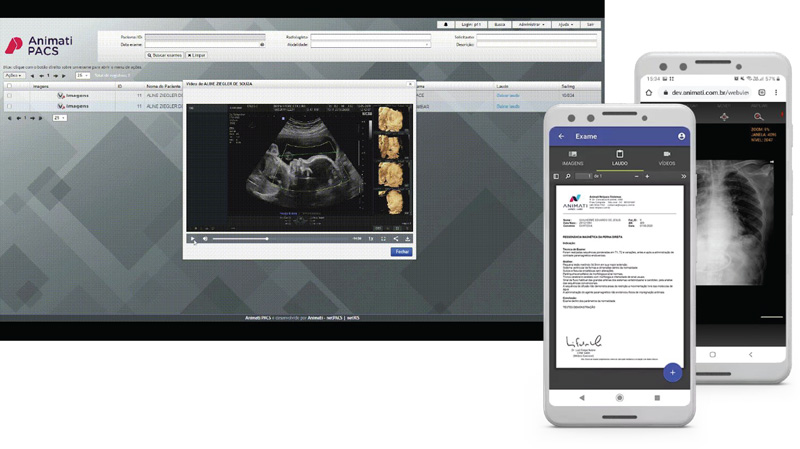Switch to the IMAGENS tab on phone
800x449 pixels.
[x=572, y=158]
